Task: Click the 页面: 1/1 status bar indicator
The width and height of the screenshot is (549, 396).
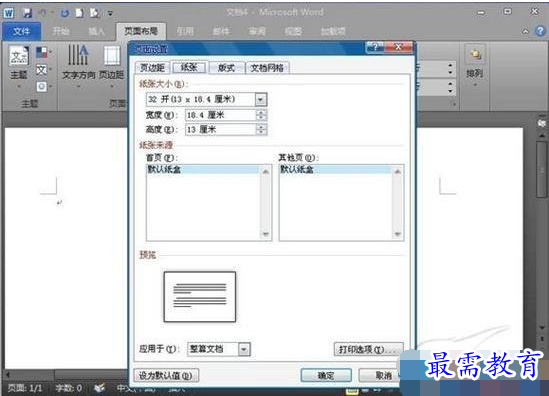Action: coord(25,388)
